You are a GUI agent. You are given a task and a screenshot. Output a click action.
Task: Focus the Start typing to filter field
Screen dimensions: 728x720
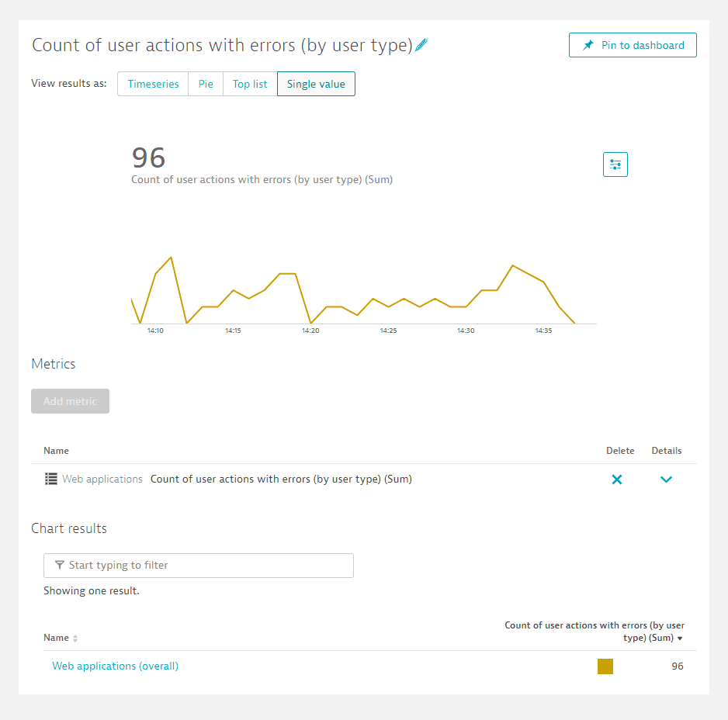pos(199,566)
